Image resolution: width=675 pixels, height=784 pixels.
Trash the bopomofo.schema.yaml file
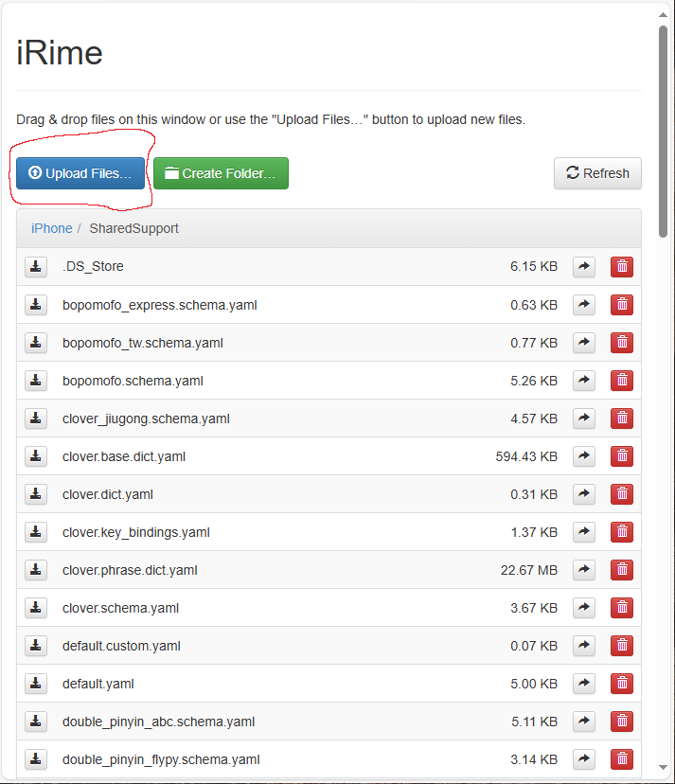(x=622, y=381)
